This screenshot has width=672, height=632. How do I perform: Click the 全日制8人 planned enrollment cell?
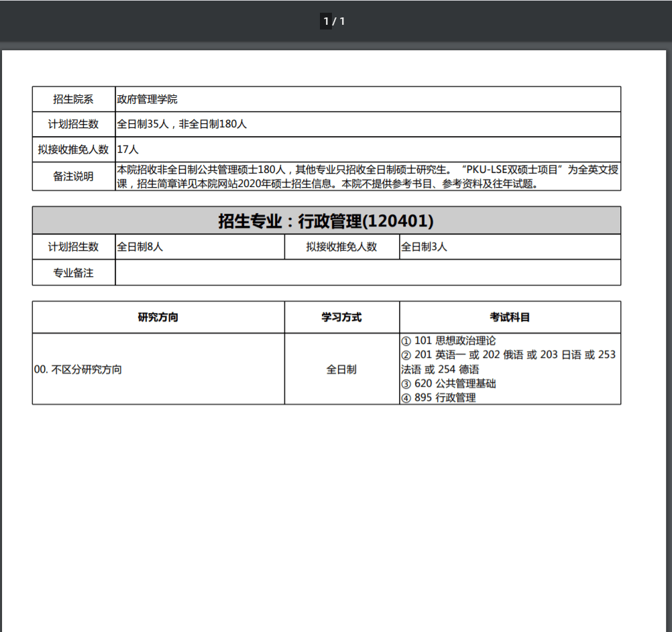(141, 247)
